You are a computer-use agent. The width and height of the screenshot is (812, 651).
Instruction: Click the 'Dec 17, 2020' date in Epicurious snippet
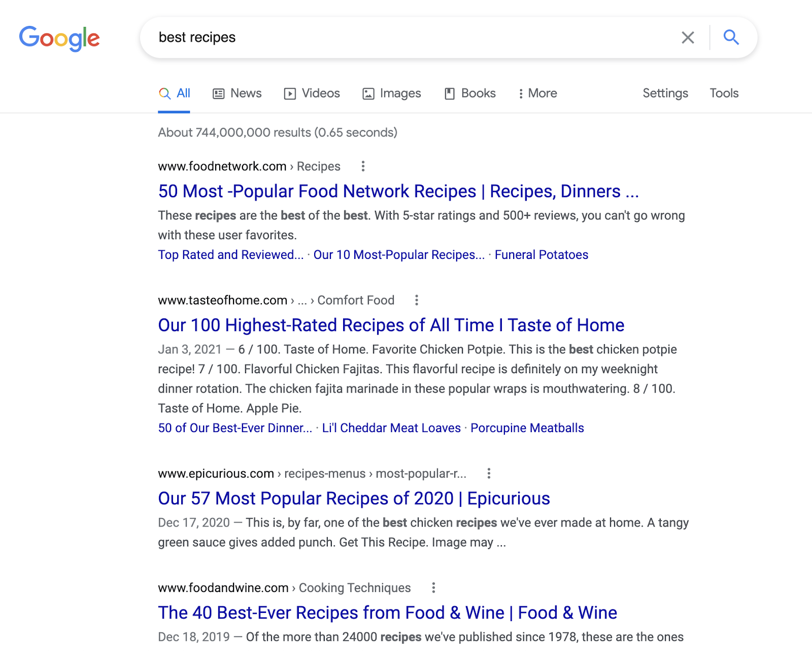pyautogui.click(x=194, y=523)
